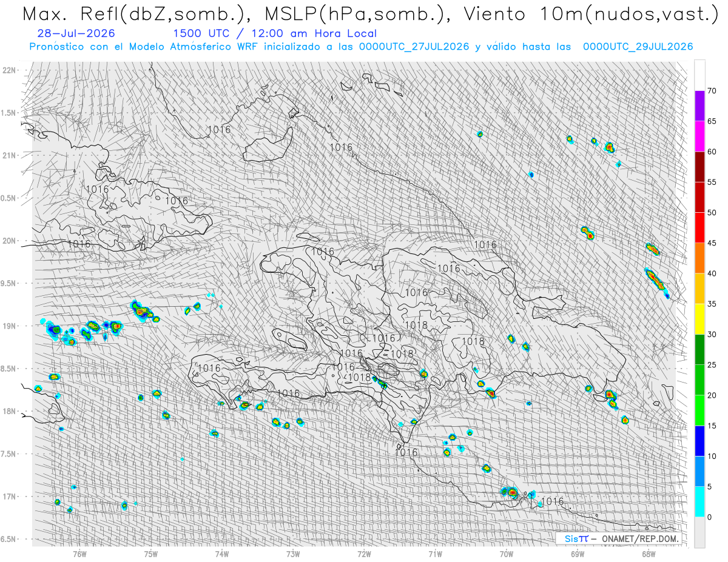This screenshot has width=728, height=562.
Task: Click the "71W" longitude axis label
Action: [435, 554]
